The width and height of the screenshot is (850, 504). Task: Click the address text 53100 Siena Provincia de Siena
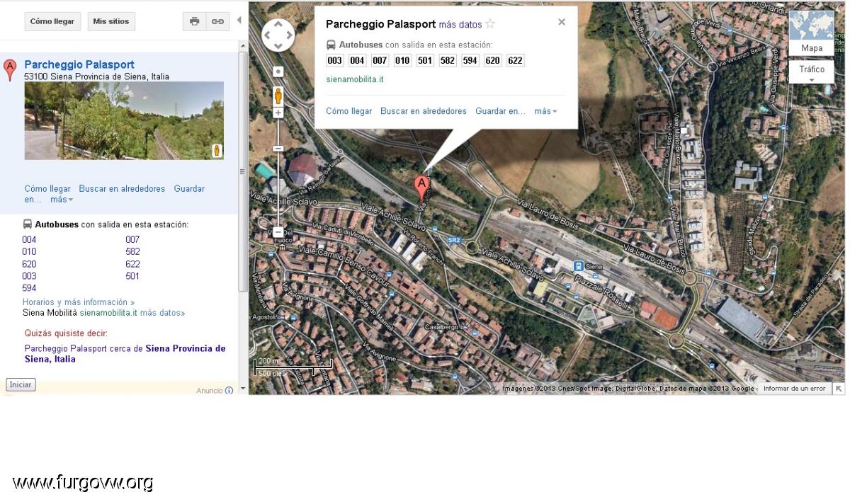point(96,76)
